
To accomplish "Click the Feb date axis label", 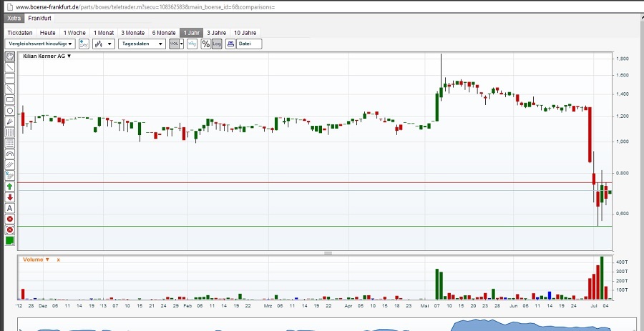I will [x=187, y=306].
